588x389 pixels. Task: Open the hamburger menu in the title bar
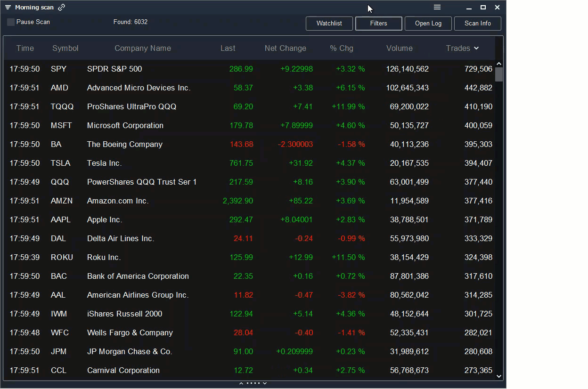[437, 7]
